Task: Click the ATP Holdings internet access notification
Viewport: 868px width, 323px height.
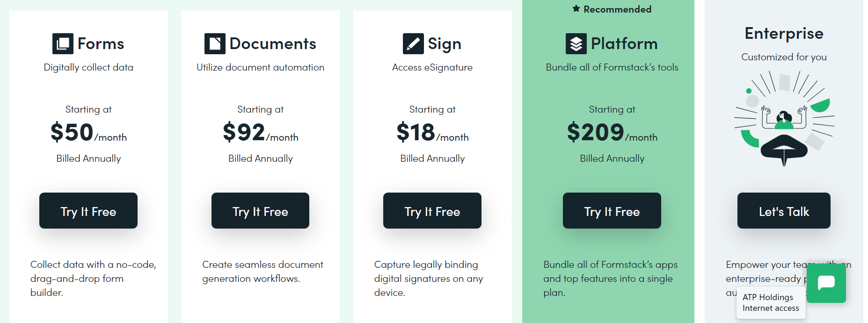Action: point(771,302)
